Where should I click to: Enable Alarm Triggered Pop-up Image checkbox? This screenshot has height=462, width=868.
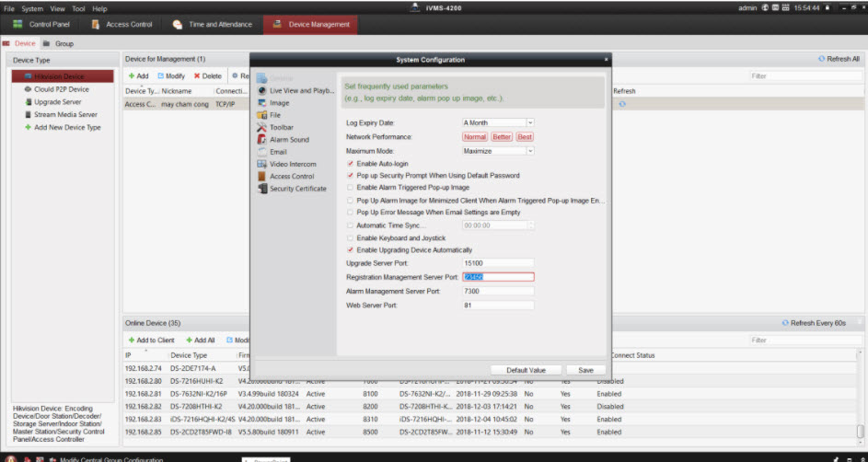pos(350,188)
